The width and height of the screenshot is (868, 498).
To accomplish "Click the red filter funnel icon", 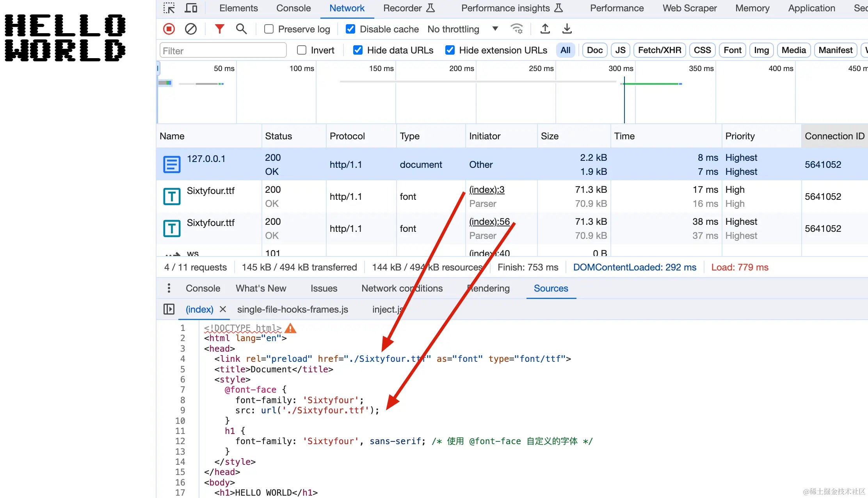I will click(220, 29).
